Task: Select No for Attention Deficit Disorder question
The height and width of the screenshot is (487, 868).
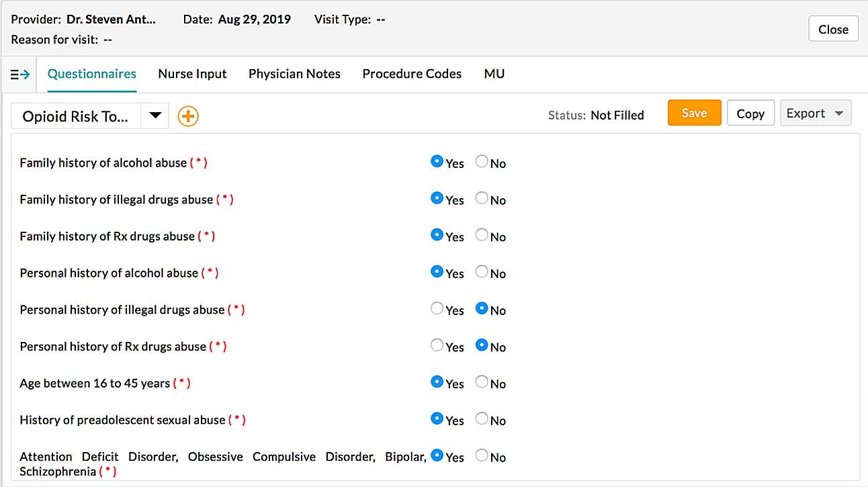Action: pyautogui.click(x=482, y=455)
